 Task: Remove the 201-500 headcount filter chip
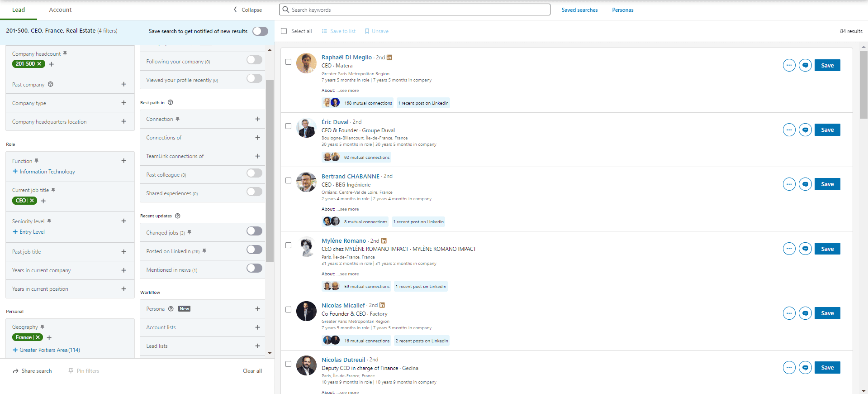(x=39, y=64)
